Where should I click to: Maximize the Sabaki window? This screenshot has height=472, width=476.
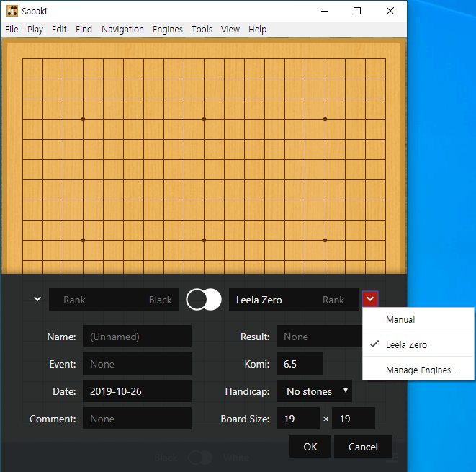(357, 12)
